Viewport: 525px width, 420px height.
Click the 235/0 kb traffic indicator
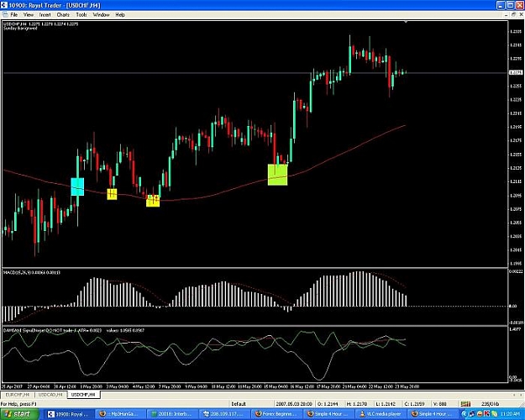tap(491, 404)
